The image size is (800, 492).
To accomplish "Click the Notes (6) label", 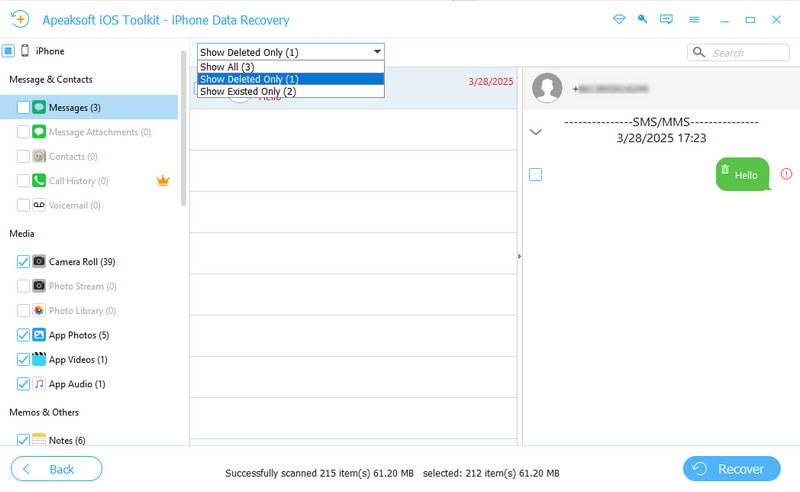I will (67, 440).
